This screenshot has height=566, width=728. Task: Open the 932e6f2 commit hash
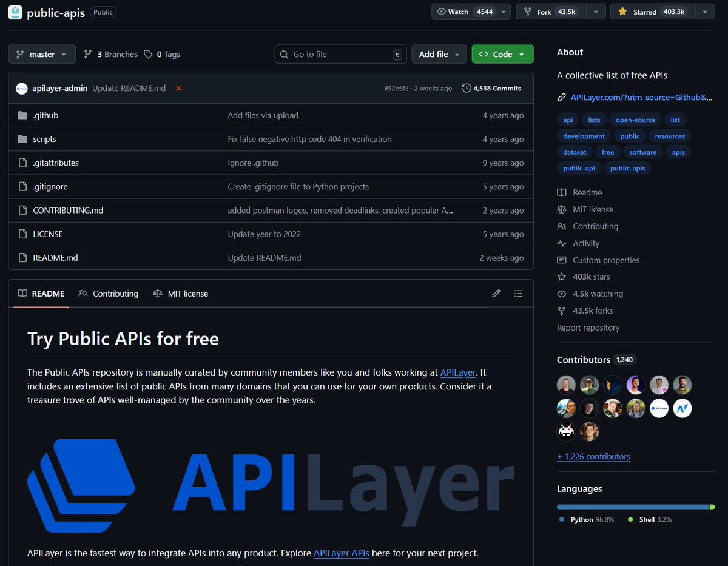(x=397, y=89)
